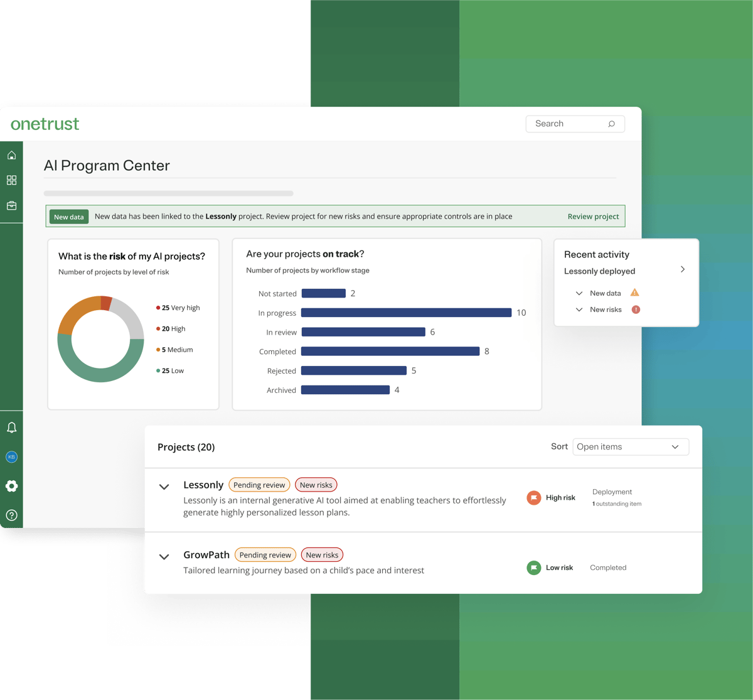Select the red High risk flag for Lessonly
This screenshot has width=753, height=700.
coord(533,497)
